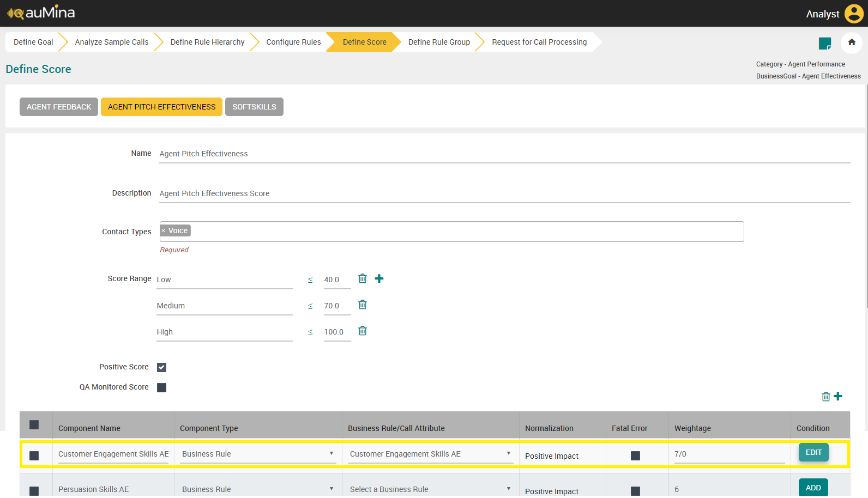Toggle the Positive Score checkbox
The height and width of the screenshot is (498, 868).
[161, 367]
